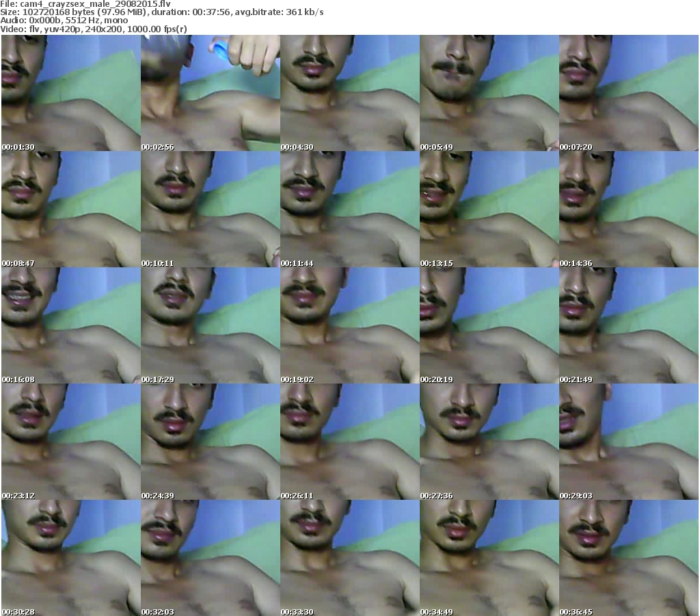Pick the 00:21:49 thumbnail
The width and height of the screenshot is (700, 616).
[x=629, y=325]
